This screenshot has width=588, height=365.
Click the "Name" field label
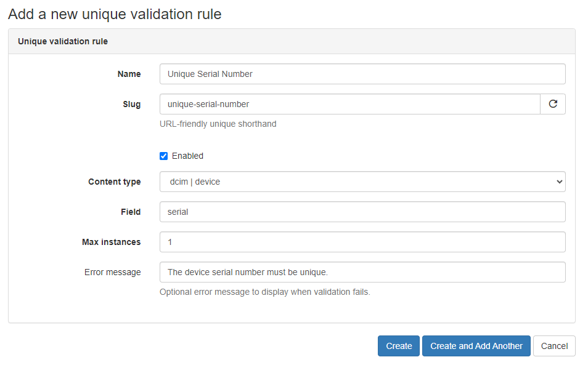[129, 74]
